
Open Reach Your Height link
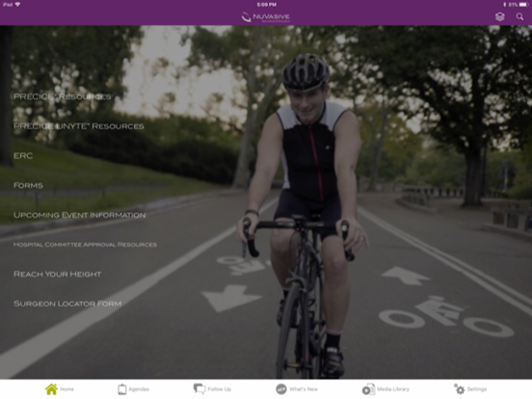[x=57, y=274]
